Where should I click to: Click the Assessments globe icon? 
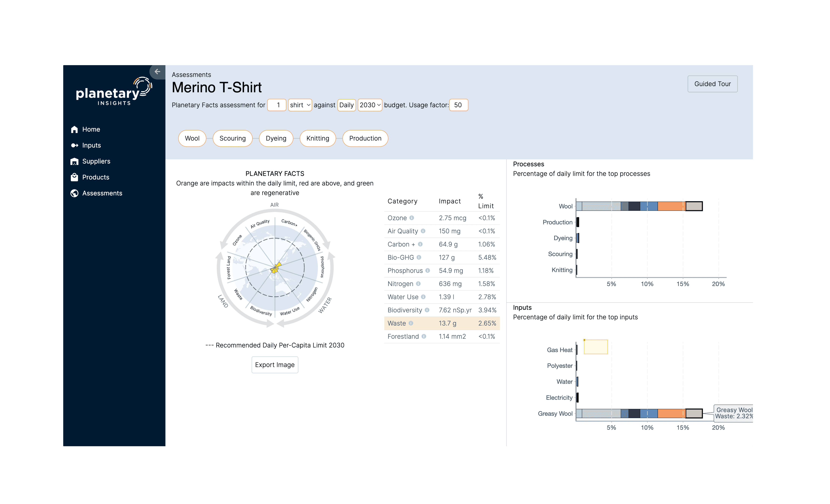74,193
